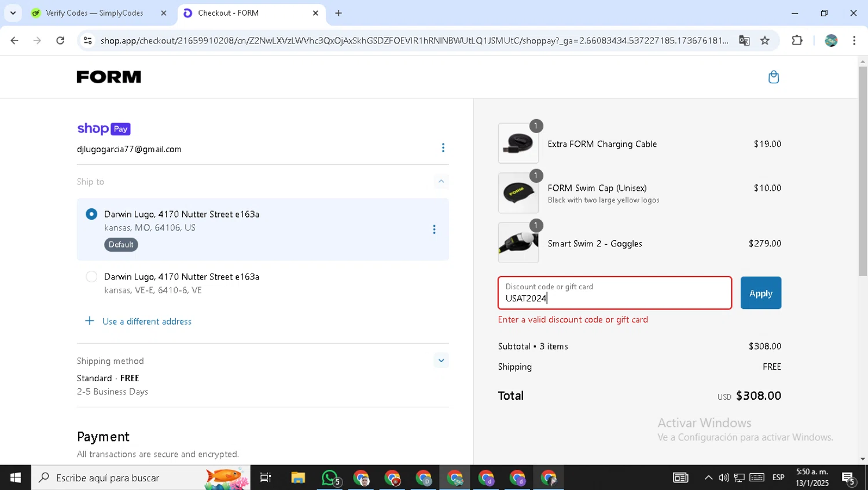Click the ESP language indicator
868x490 pixels.
778,478
